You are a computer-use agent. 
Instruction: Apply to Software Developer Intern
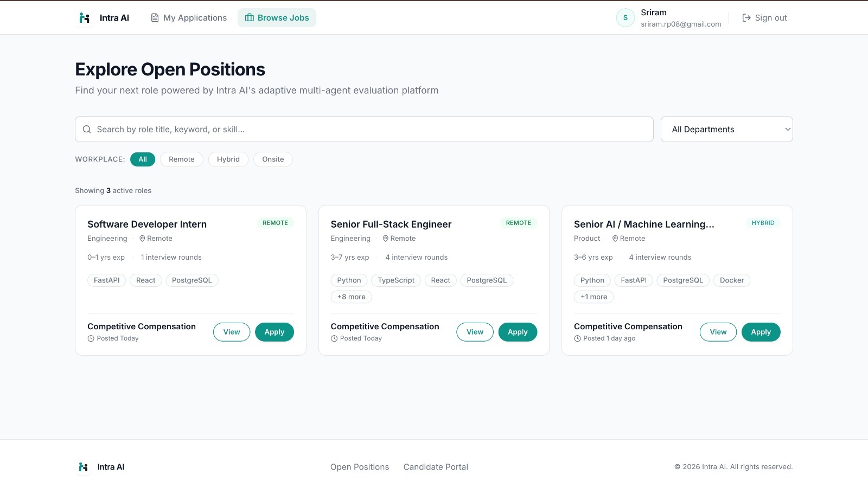[275, 332]
